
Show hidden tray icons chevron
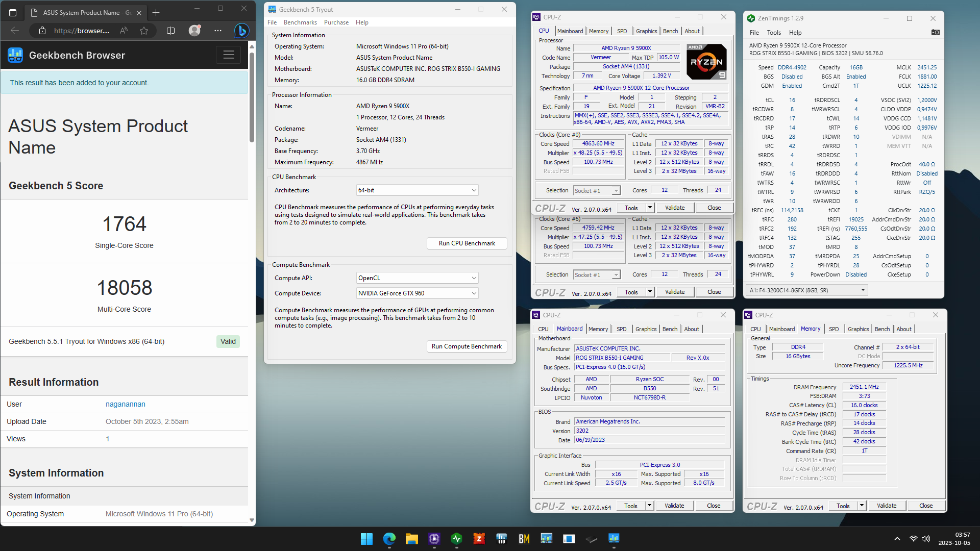[x=897, y=539]
